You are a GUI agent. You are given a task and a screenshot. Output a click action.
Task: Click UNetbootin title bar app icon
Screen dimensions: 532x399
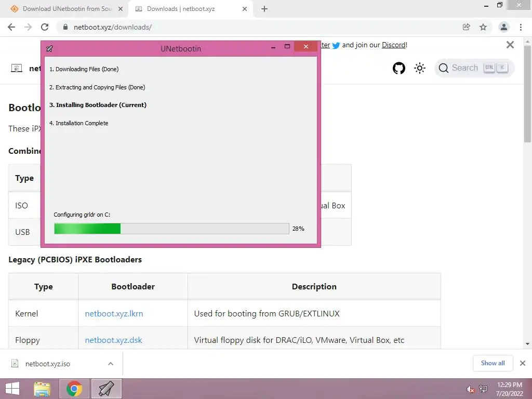click(x=49, y=48)
